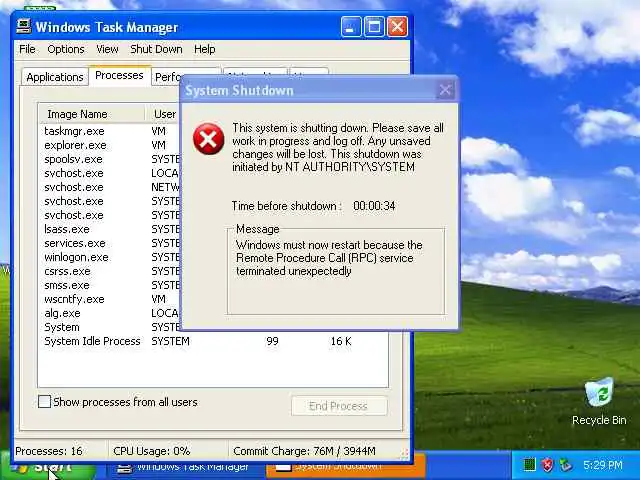The width and height of the screenshot is (640, 480).
Task: Select the csrss.exe process row
Action: [110, 271]
